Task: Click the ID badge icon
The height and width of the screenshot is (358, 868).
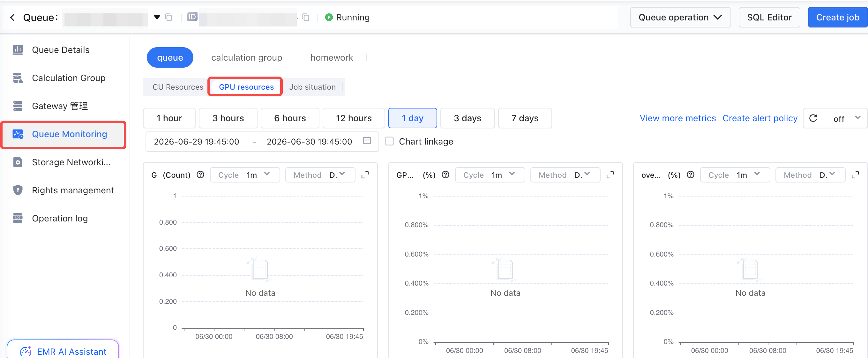Action: pyautogui.click(x=192, y=17)
